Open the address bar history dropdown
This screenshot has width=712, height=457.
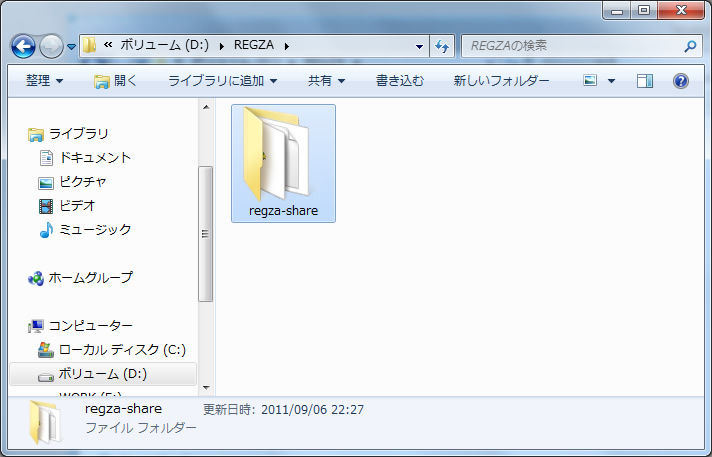point(419,46)
